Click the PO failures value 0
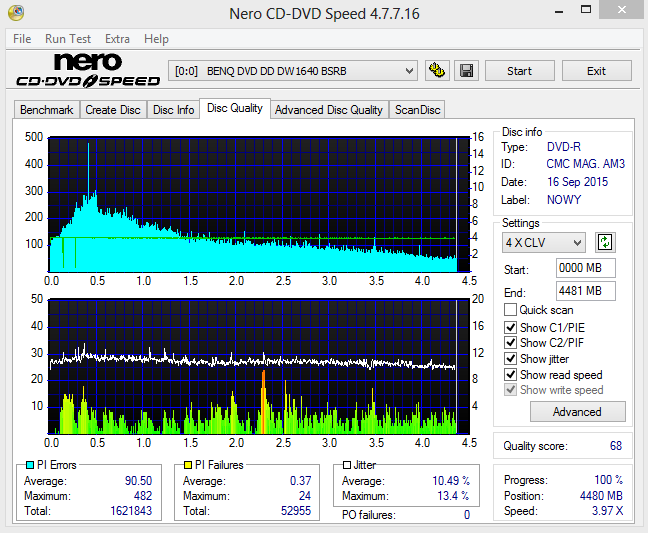Screen dimensions: 648x533 tap(467, 514)
